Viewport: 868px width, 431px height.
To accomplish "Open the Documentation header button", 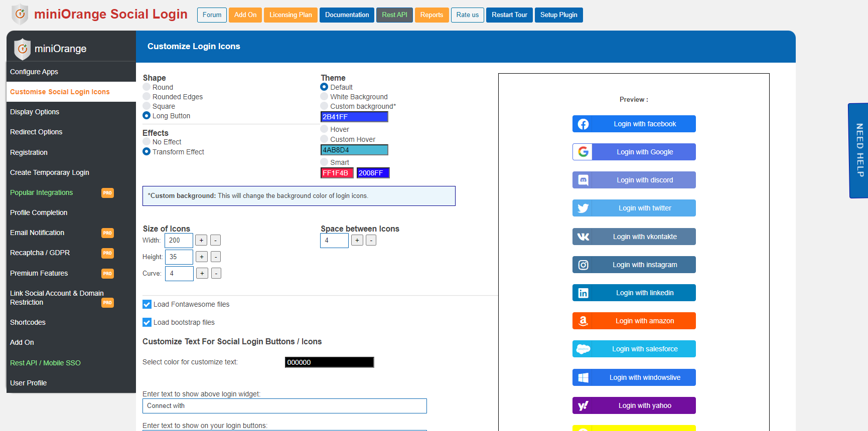I will (347, 15).
